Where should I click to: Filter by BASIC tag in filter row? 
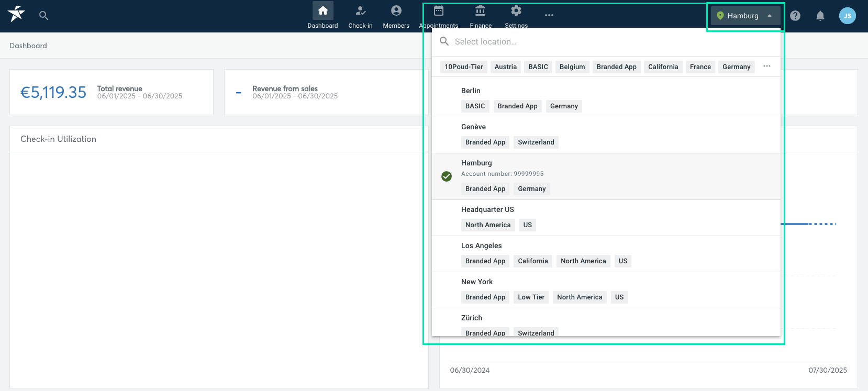[x=538, y=67]
